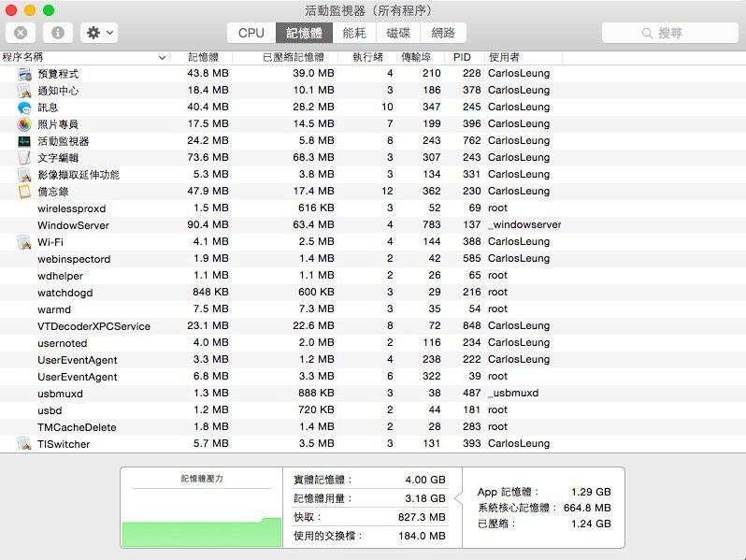This screenshot has width=746, height=560.
Task: Click the yellow minimize window button
Action: click(x=30, y=10)
